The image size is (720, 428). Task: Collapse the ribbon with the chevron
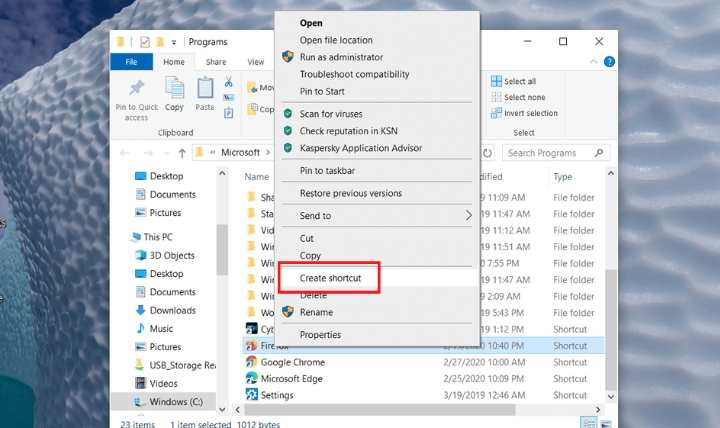pyautogui.click(x=594, y=62)
